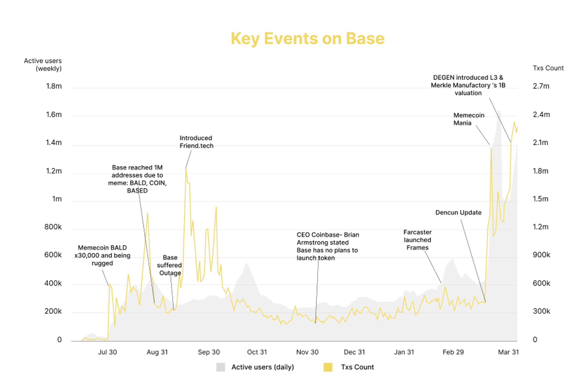Click the '600k' left axis value

(53, 255)
